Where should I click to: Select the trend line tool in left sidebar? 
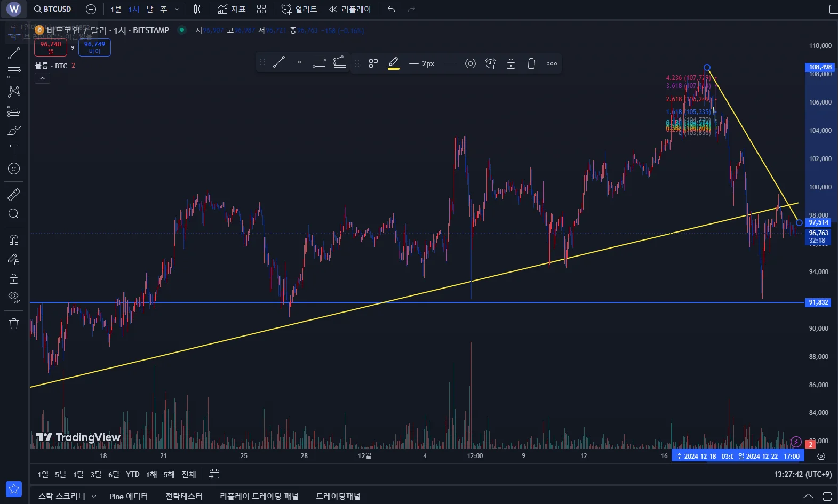14,53
